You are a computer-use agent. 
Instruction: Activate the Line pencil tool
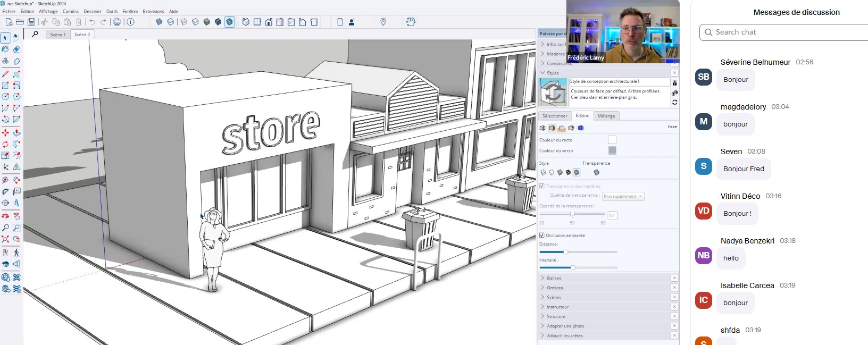point(5,74)
